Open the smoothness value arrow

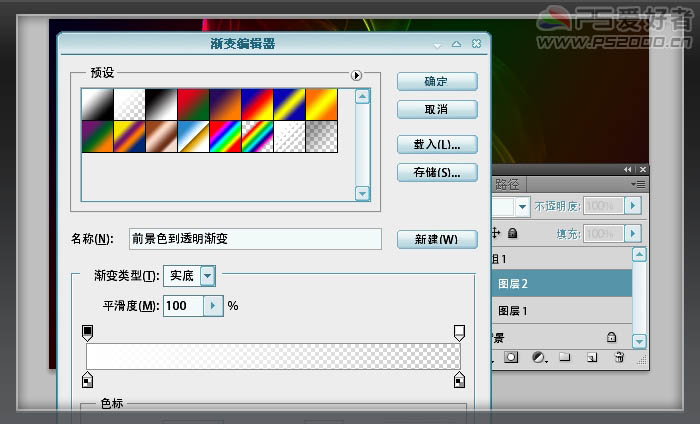[x=212, y=305]
